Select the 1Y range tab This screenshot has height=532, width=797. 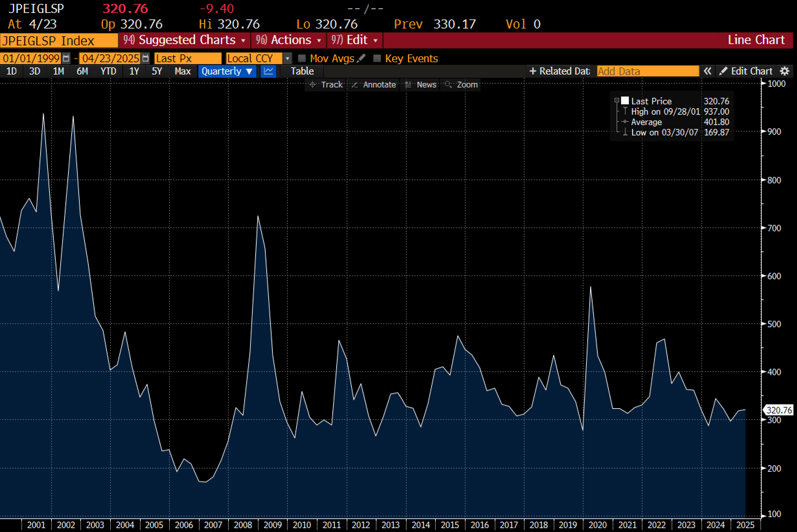[134, 71]
